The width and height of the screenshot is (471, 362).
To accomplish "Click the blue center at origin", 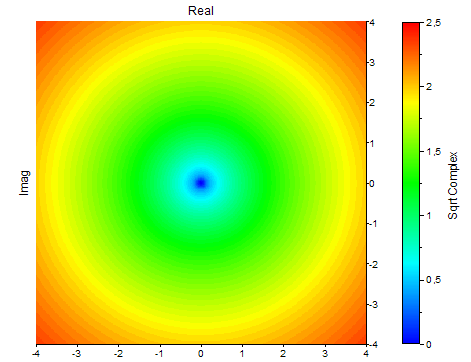I will point(201,183).
